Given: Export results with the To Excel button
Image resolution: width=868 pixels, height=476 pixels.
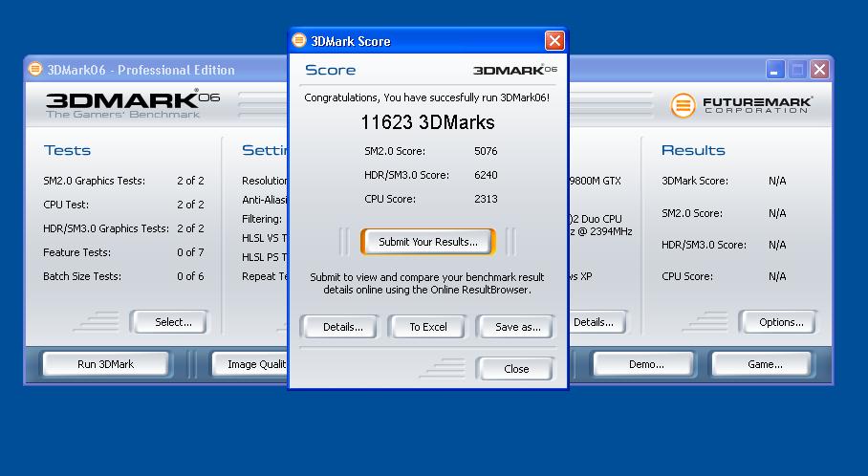Looking at the screenshot, I should [428, 327].
